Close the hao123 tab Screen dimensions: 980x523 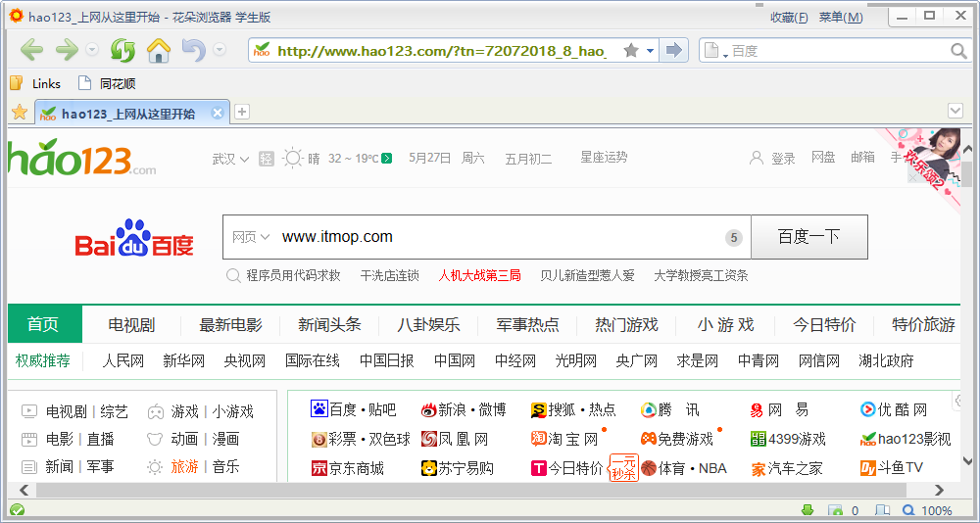[217, 113]
